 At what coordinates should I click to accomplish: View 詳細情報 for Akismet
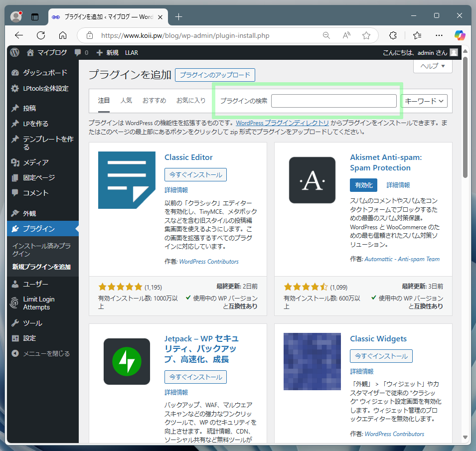coord(398,185)
